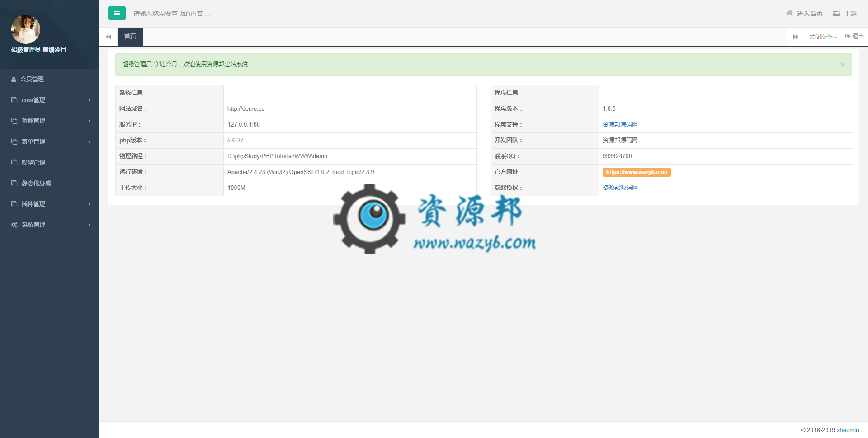Viewport: 868px width, 438px height.
Task: Focus the search input field
Action: tap(172, 14)
